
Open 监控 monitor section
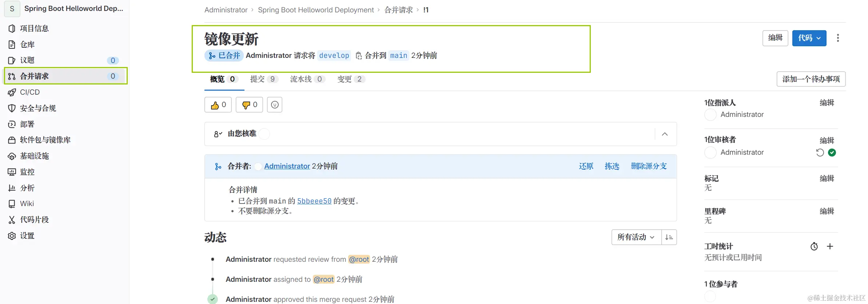pyautogui.click(x=27, y=172)
